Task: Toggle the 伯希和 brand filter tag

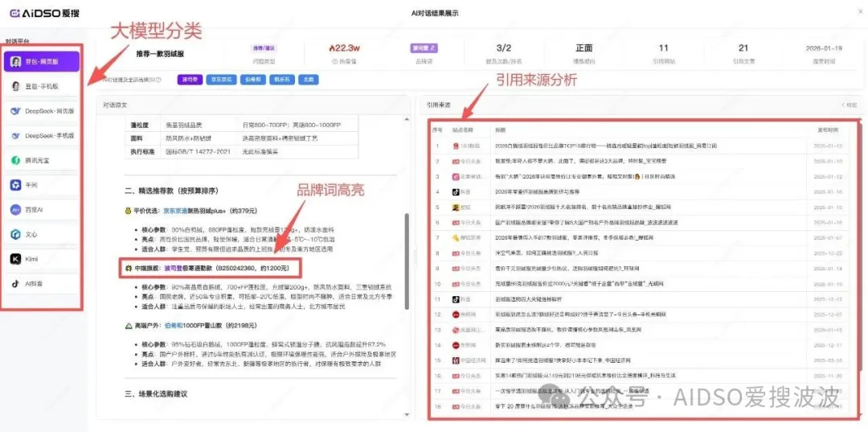Action: click(253, 80)
